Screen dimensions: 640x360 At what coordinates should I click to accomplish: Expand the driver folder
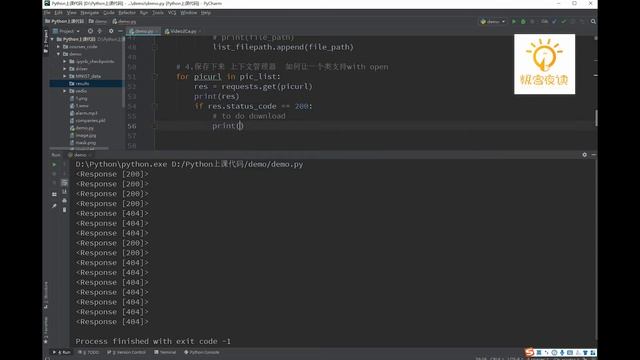pos(65,69)
